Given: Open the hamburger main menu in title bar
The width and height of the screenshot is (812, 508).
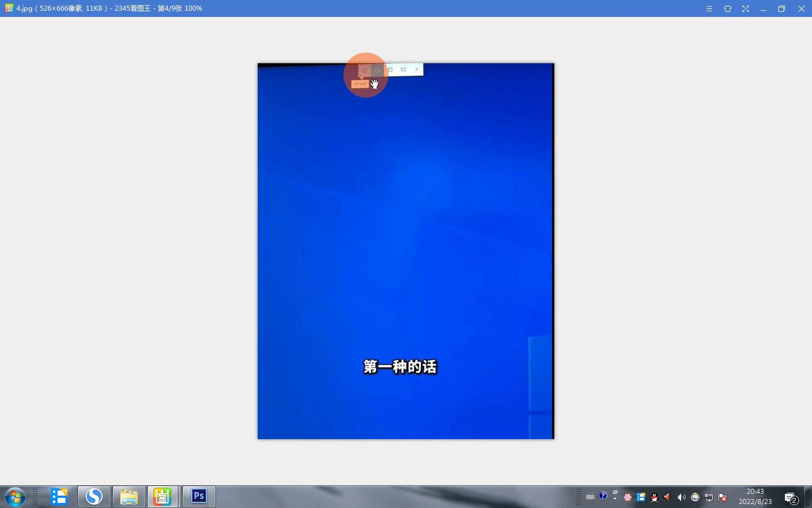Looking at the screenshot, I should click(x=709, y=9).
